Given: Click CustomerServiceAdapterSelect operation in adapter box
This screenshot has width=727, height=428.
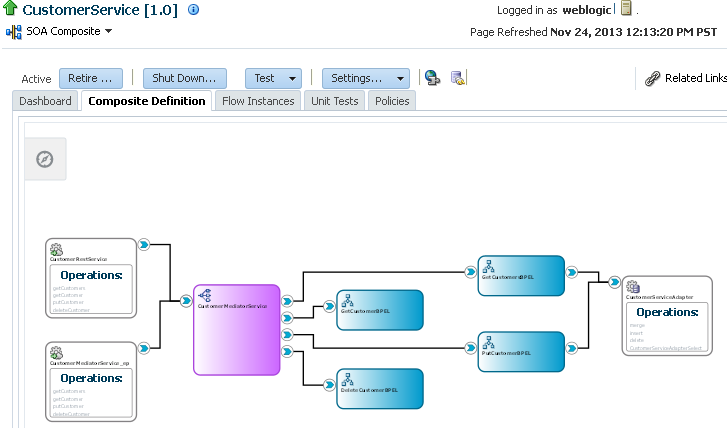Looking at the screenshot, I should 665,348.
